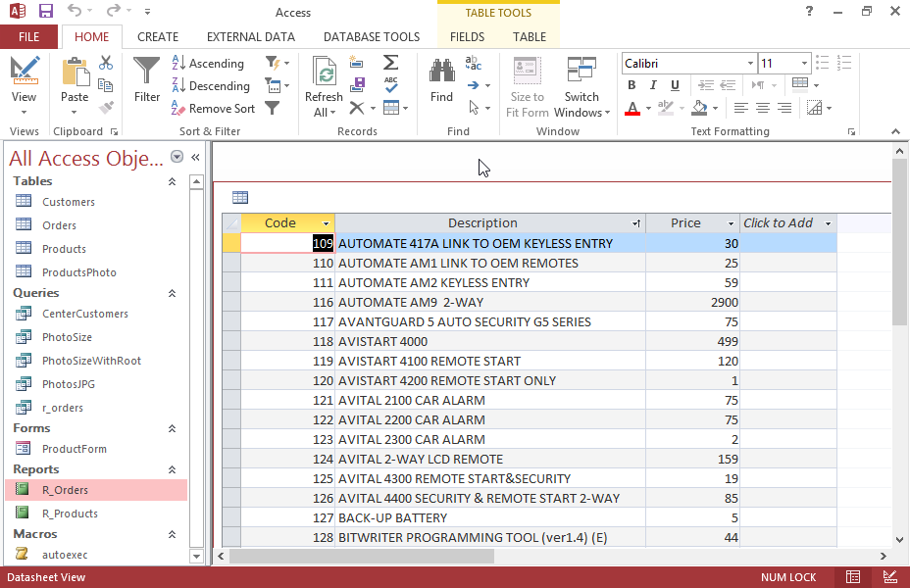The width and height of the screenshot is (910, 588).
Task: Sort the column Descending
Action: click(211, 86)
